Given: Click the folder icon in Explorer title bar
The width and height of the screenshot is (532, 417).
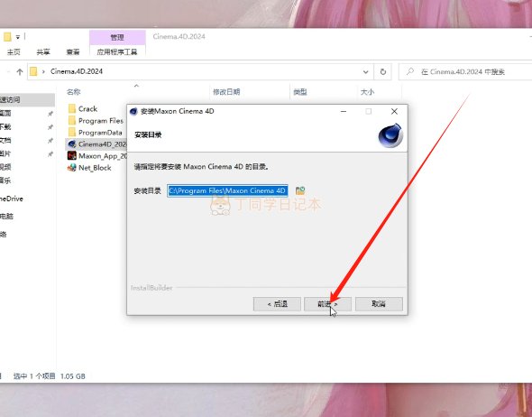Looking at the screenshot, I should 7,37.
